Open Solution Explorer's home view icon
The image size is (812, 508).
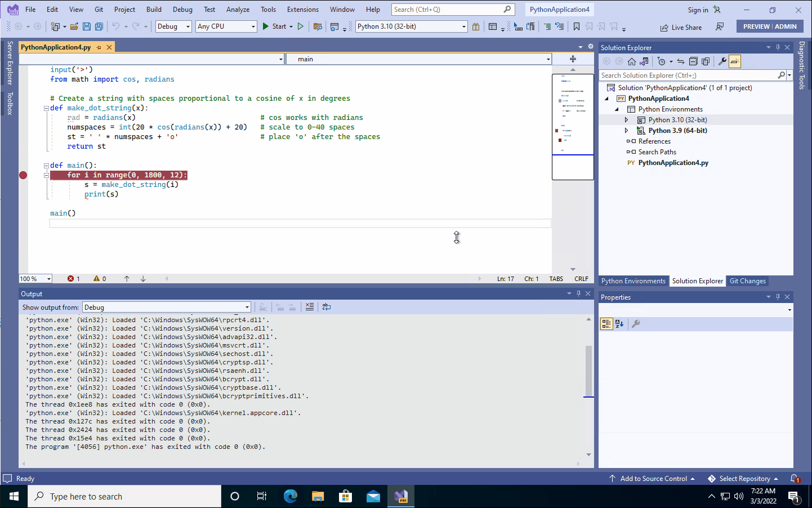pos(632,61)
